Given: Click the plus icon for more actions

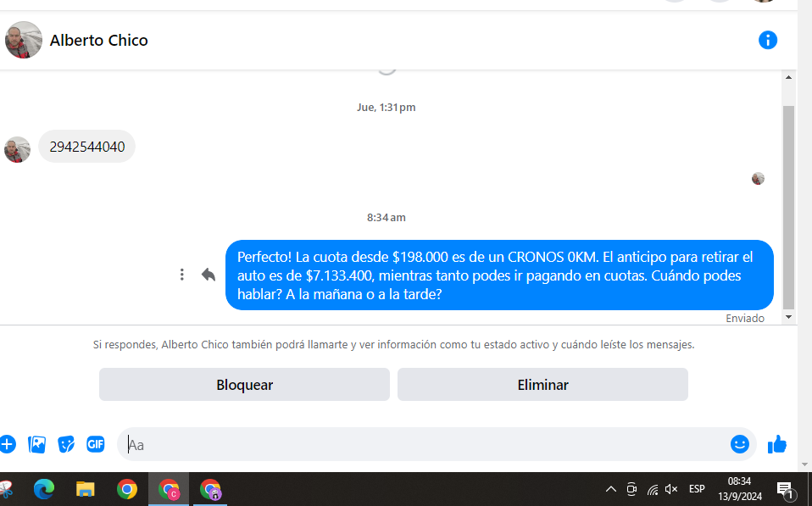Looking at the screenshot, I should click(7, 444).
